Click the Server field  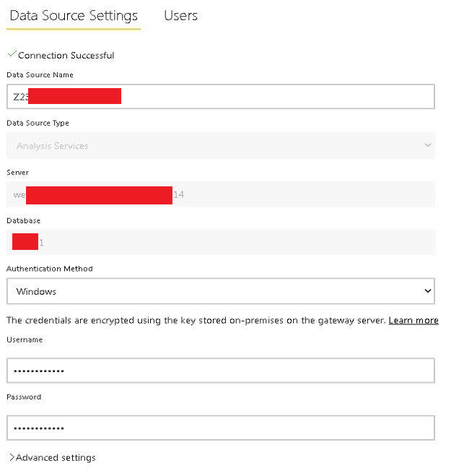[x=221, y=194]
